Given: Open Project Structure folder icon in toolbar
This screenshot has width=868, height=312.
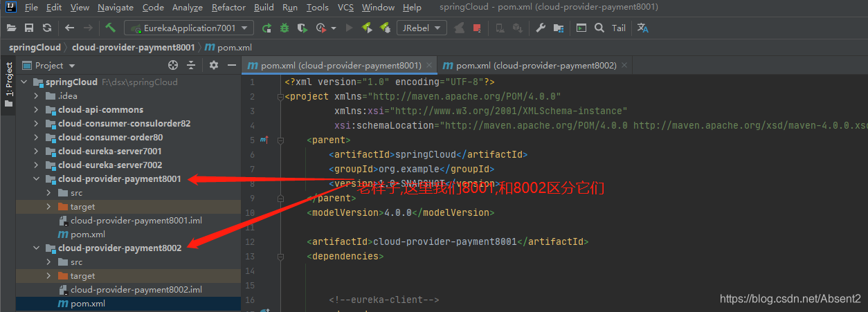Looking at the screenshot, I should click(x=559, y=28).
